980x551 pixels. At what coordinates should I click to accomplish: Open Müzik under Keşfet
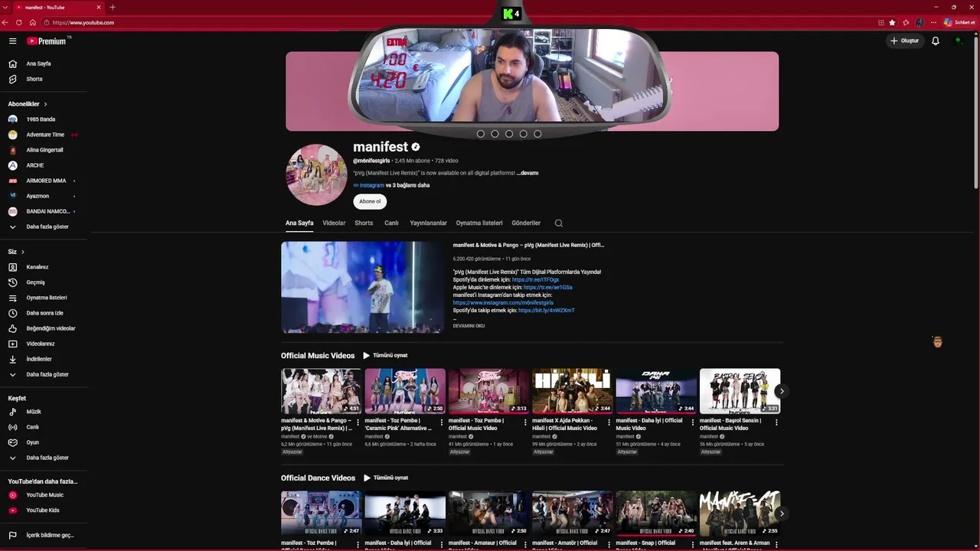[x=44, y=412]
